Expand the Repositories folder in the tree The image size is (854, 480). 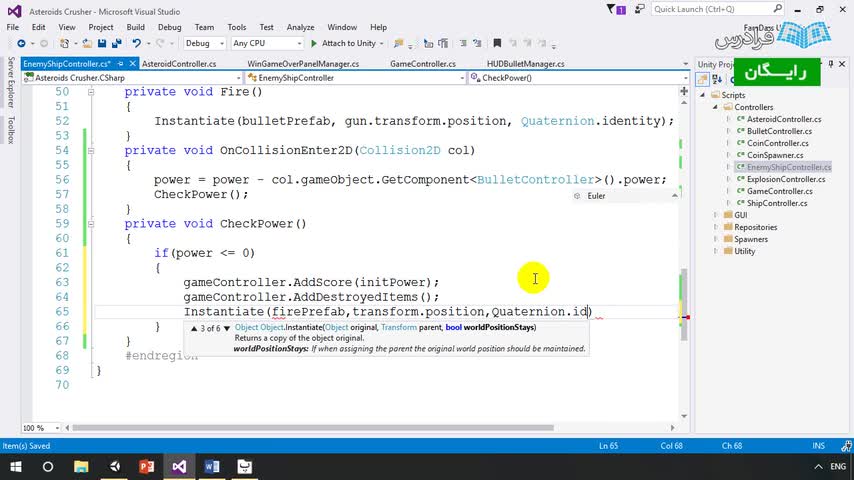pyautogui.click(x=716, y=227)
